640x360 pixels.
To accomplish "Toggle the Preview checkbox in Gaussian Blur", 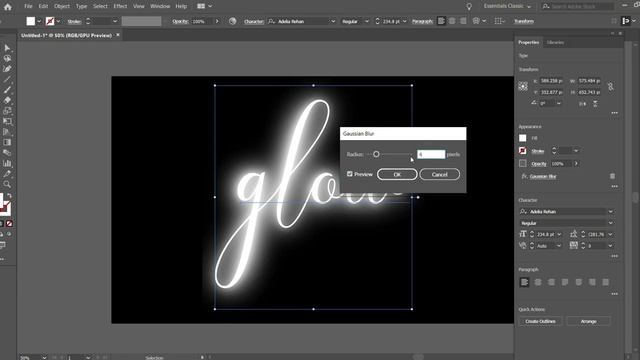I will click(x=350, y=174).
